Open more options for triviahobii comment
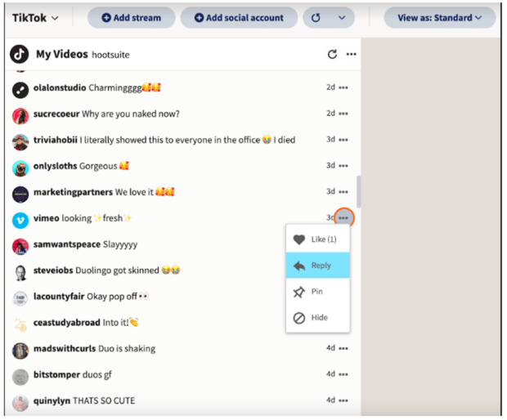Screen dimensions: 507x420 click(343, 140)
